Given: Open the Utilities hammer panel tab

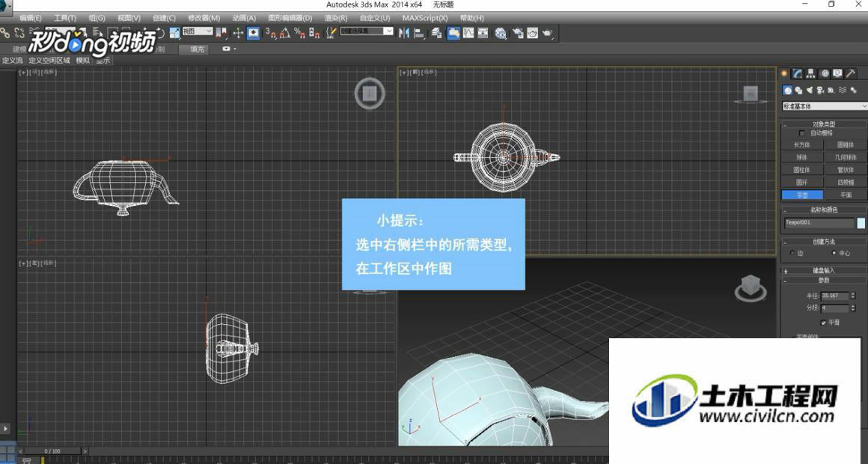Looking at the screenshot, I should (851, 73).
